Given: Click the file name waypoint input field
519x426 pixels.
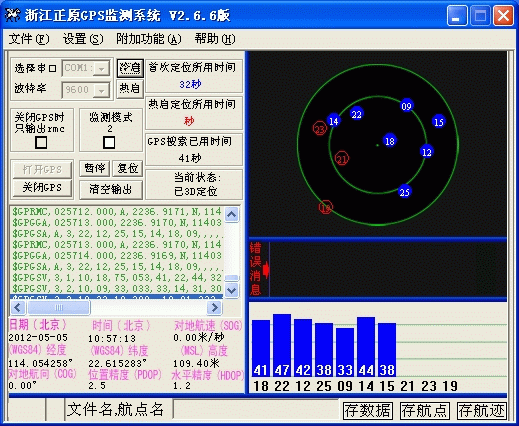Looking at the screenshot, I should point(257,410).
